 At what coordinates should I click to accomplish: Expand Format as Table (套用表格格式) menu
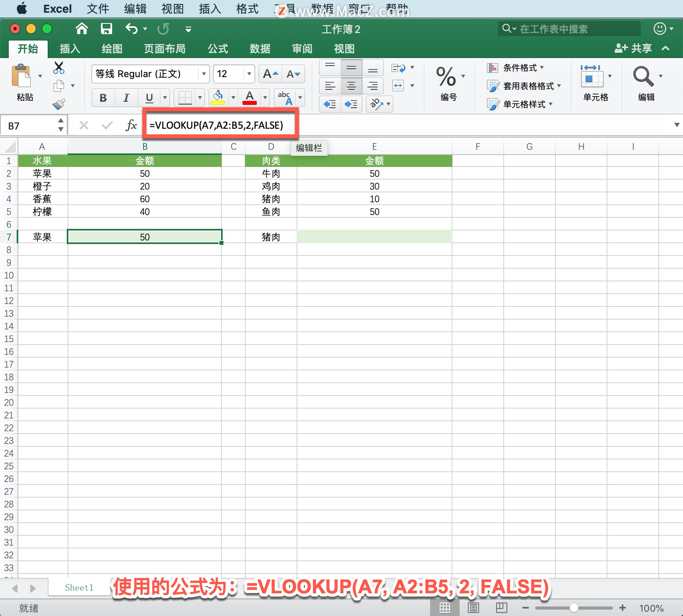coord(524,86)
